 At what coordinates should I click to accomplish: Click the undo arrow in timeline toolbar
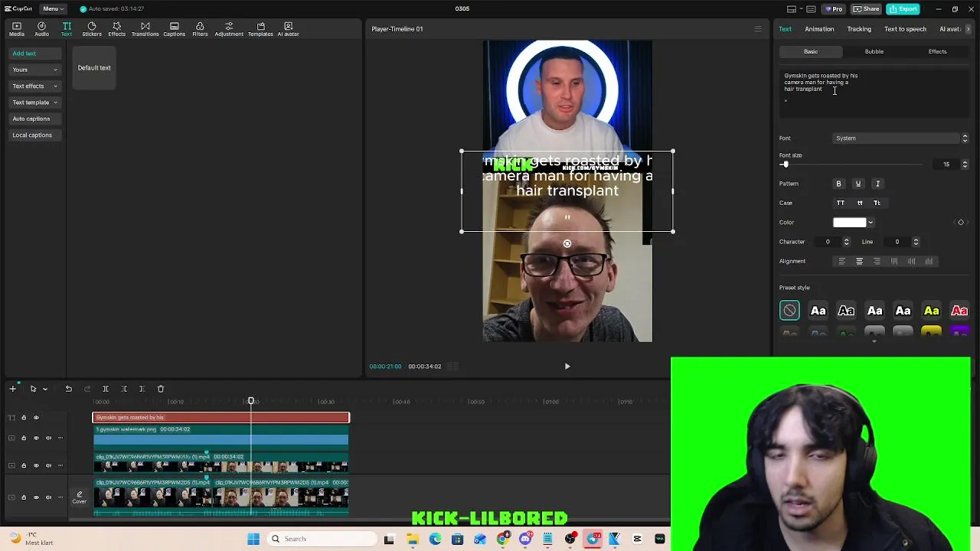coord(68,389)
